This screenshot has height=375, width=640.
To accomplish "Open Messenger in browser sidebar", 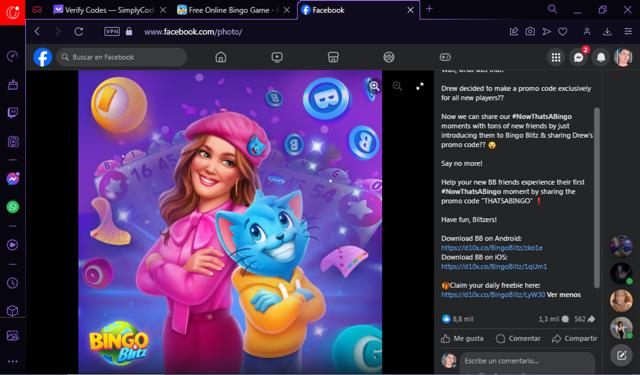I will coord(13,178).
